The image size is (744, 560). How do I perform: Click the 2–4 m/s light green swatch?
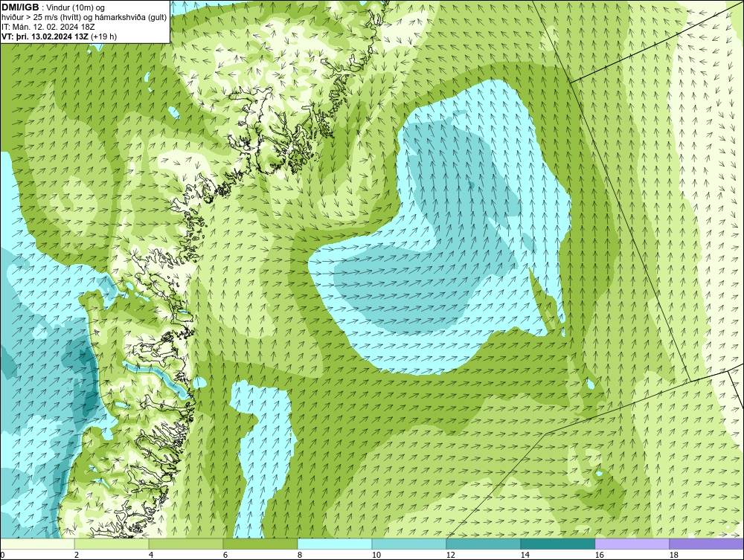point(112,544)
